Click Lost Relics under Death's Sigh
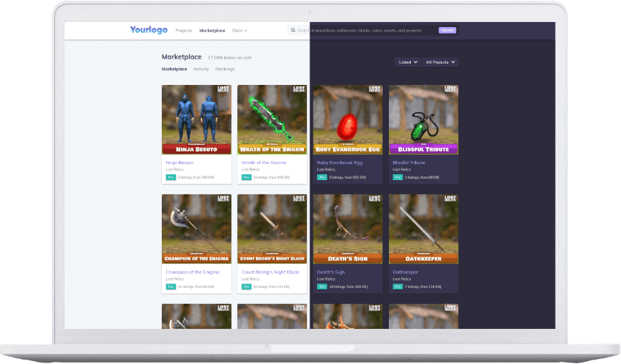Image resolution: width=621 pixels, height=364 pixels. point(326,279)
